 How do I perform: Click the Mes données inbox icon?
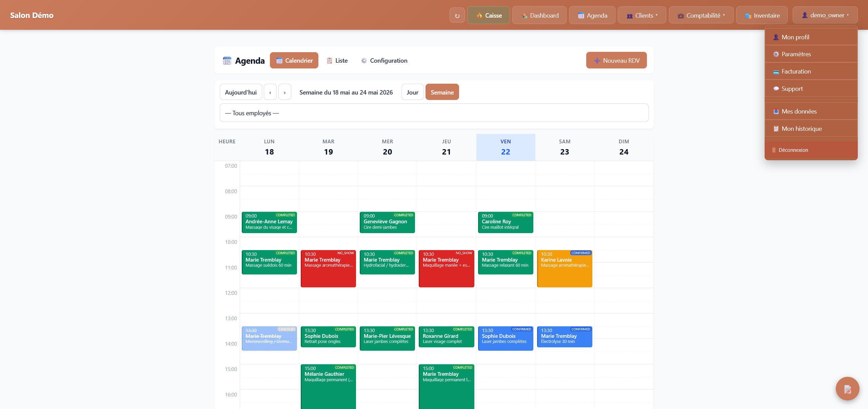tap(776, 111)
